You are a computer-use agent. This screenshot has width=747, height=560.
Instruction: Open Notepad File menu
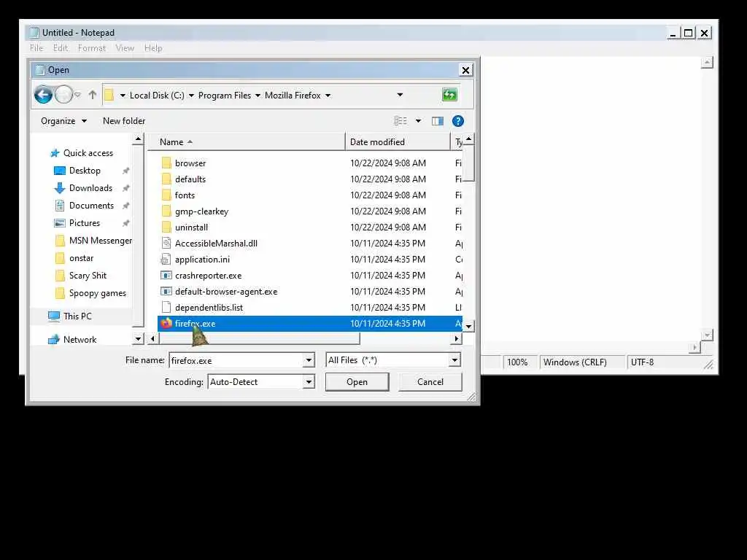click(x=36, y=48)
